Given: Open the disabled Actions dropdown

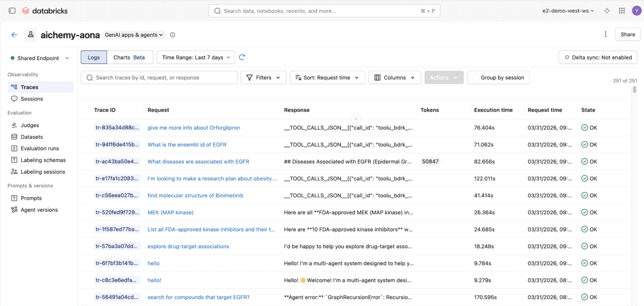Looking at the screenshot, I should [444, 77].
